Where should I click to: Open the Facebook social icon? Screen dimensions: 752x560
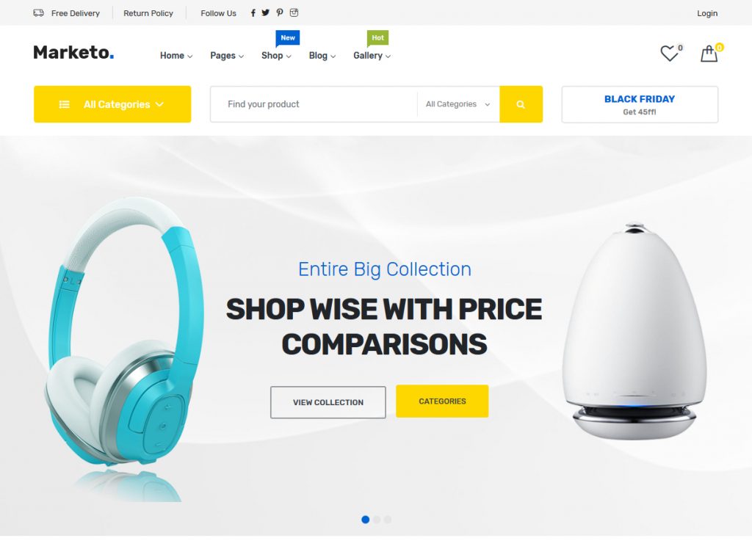click(253, 13)
